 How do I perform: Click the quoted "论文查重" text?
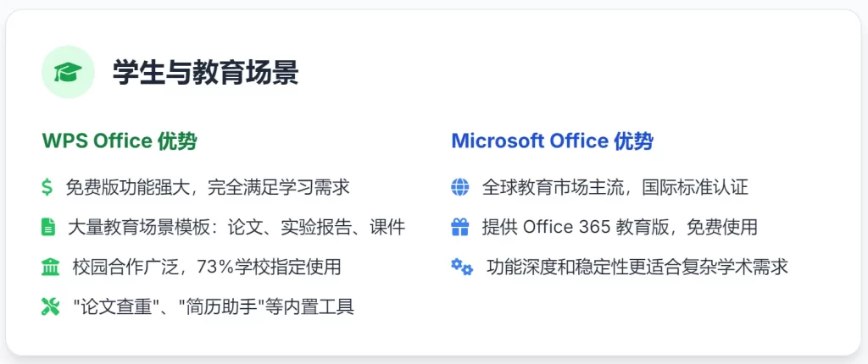coord(110,306)
